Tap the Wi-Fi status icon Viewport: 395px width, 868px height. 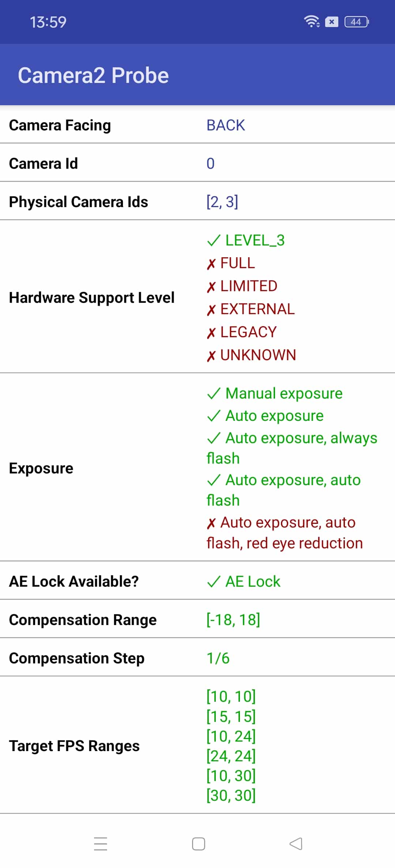(312, 22)
